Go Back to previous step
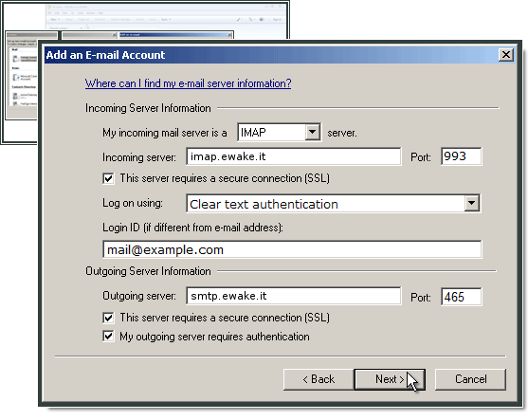 319,379
